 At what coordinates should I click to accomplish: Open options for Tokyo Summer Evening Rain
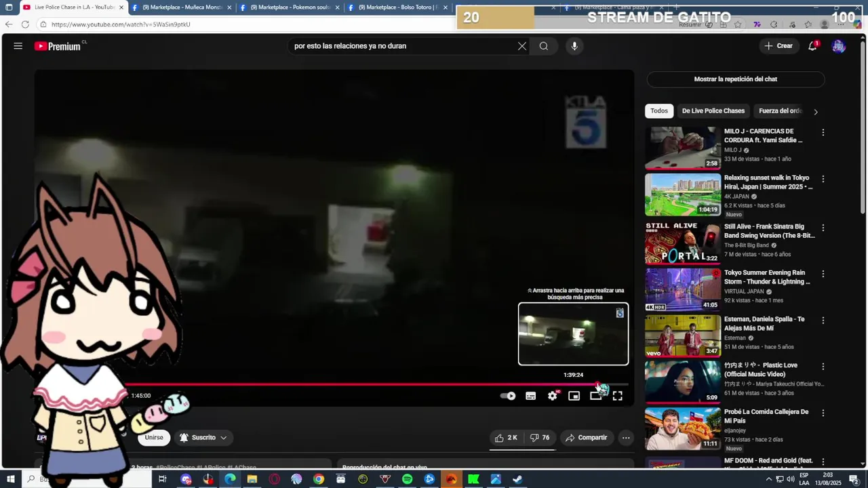pos(823,274)
